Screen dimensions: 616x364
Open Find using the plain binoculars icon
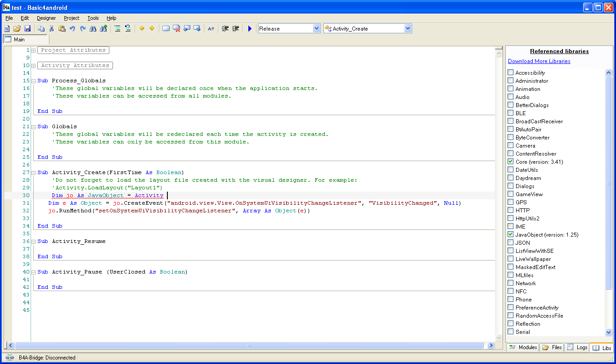coord(93,28)
